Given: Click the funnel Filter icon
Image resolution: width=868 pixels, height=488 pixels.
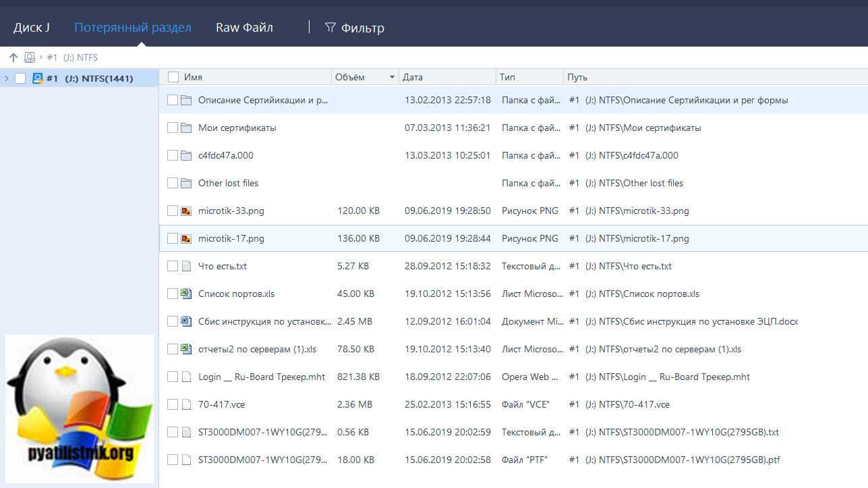Looking at the screenshot, I should pyautogui.click(x=330, y=28).
